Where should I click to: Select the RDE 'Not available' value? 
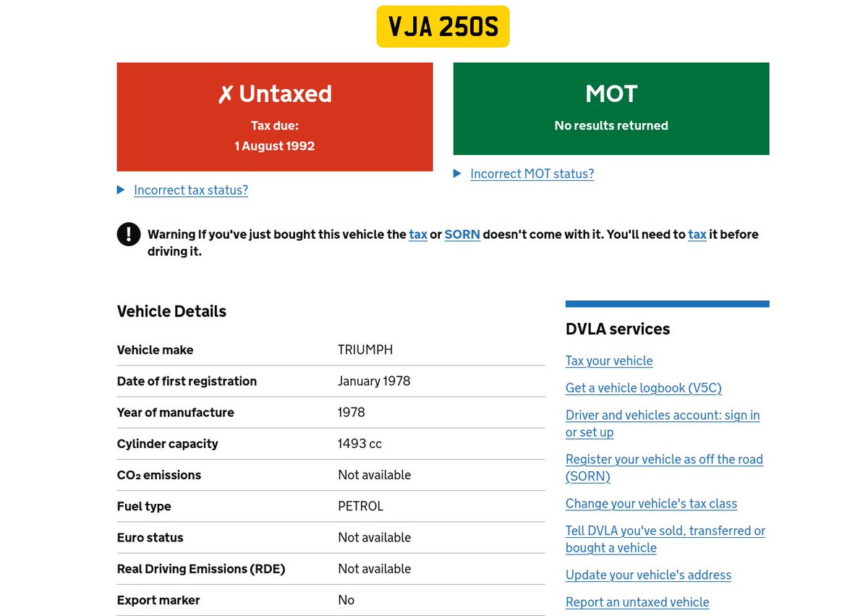coord(374,568)
